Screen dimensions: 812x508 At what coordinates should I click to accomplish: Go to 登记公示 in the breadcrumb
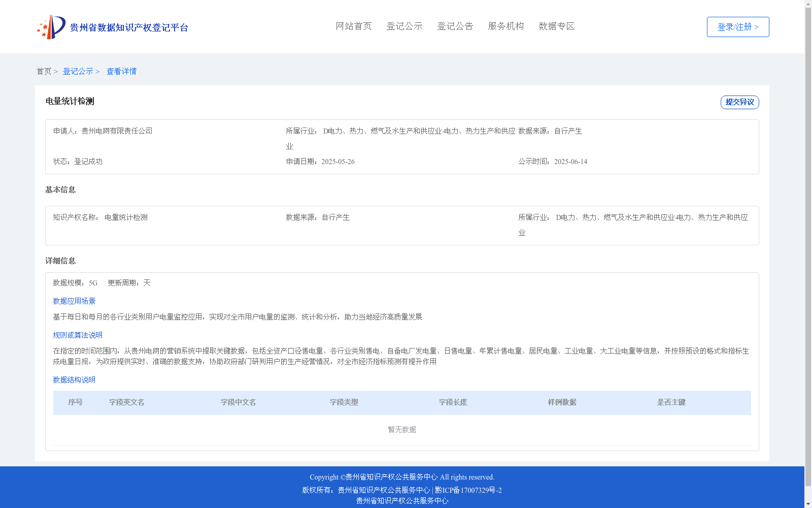[x=78, y=72]
